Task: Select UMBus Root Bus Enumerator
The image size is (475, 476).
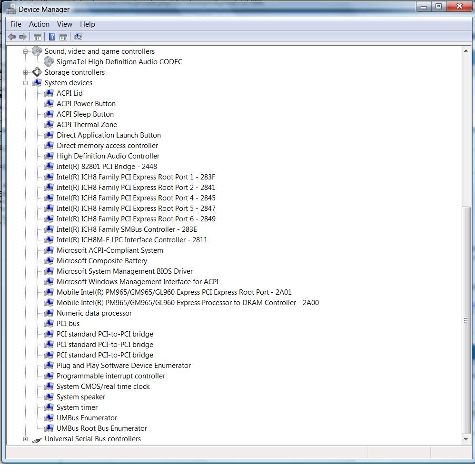Action: (102, 428)
